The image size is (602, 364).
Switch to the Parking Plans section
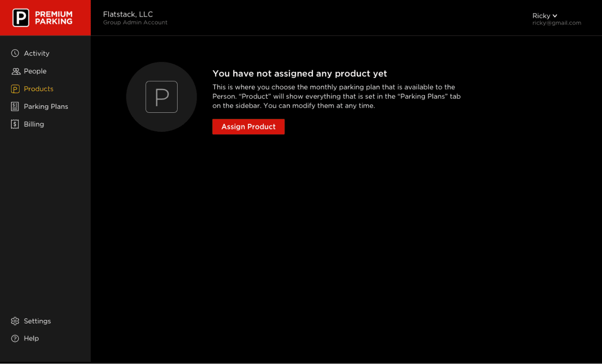pyautogui.click(x=46, y=106)
